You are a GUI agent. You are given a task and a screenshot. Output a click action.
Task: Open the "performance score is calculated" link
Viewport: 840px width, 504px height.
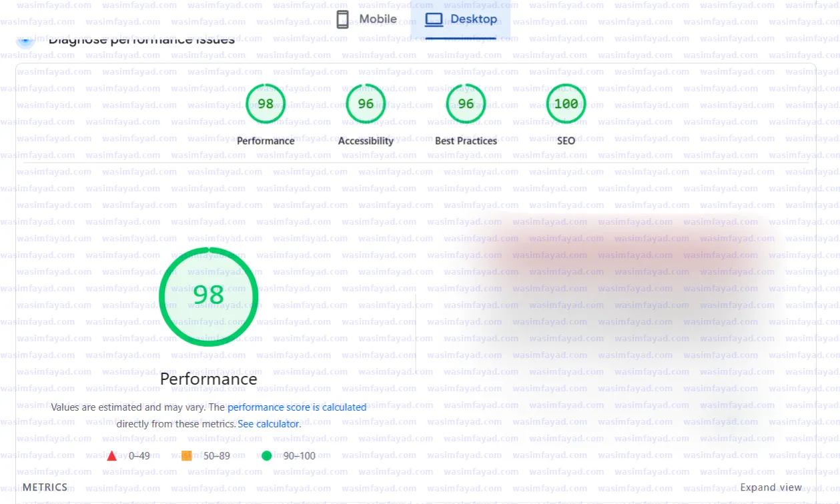point(297,407)
